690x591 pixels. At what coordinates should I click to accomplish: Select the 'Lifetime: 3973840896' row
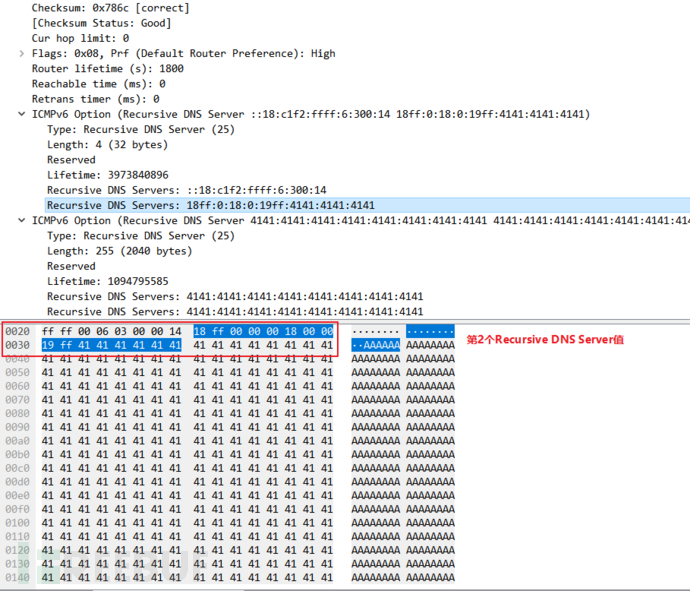(x=107, y=175)
